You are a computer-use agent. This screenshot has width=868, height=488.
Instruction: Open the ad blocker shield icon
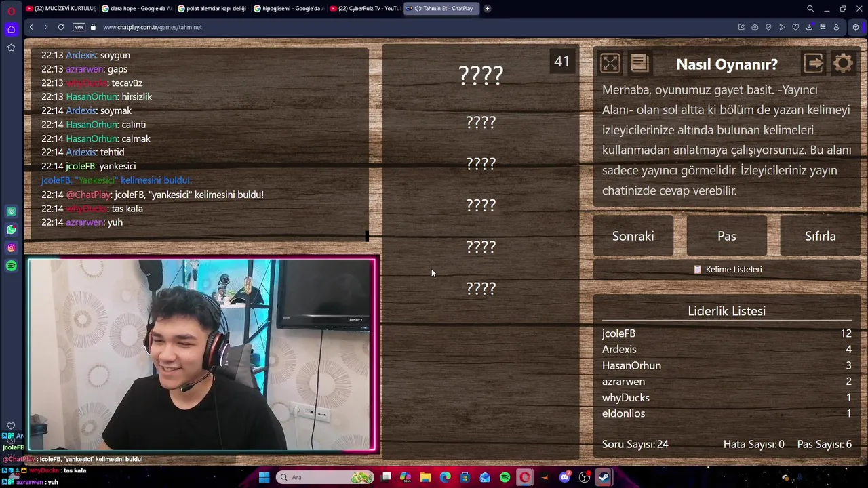click(768, 27)
